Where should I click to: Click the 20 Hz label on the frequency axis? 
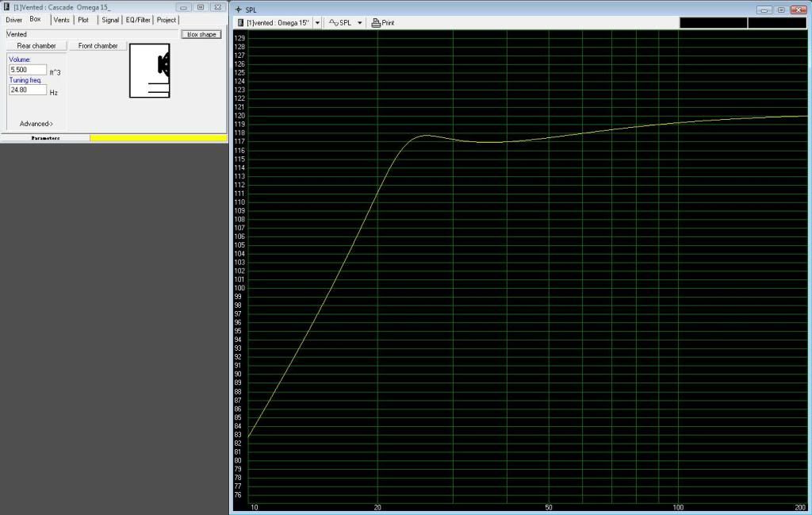pyautogui.click(x=377, y=507)
